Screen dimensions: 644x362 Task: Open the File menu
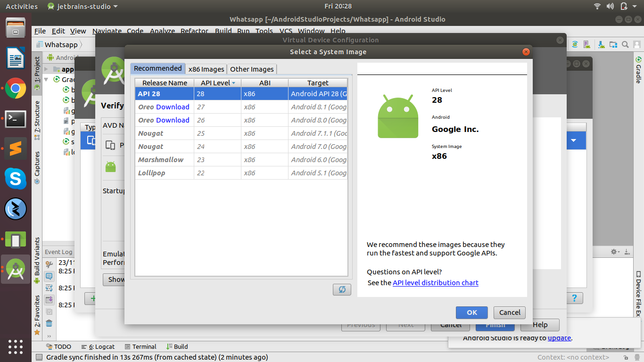pyautogui.click(x=40, y=31)
